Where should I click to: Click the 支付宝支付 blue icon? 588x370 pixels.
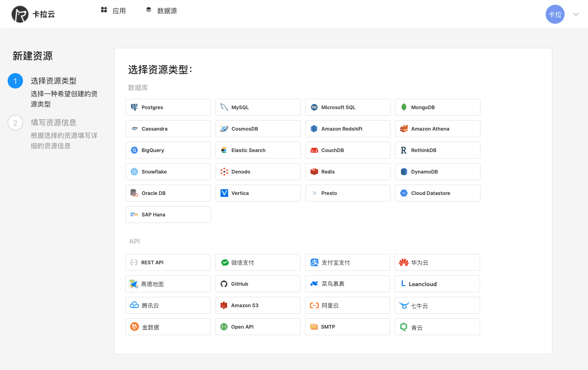click(314, 262)
